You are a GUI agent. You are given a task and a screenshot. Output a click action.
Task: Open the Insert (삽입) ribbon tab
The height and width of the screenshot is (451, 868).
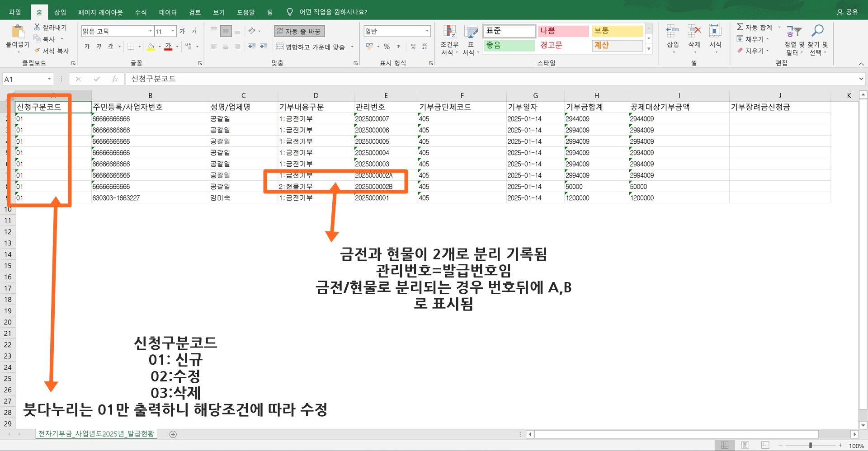(60, 12)
